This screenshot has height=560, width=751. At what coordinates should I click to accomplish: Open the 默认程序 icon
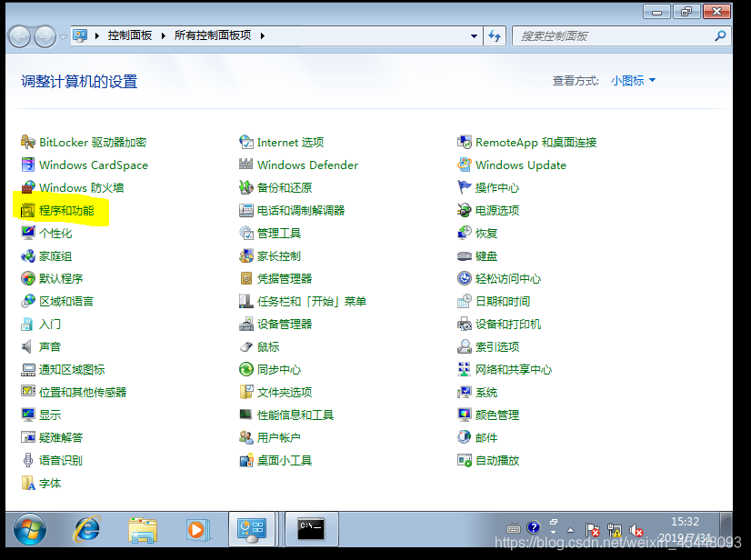tap(28, 278)
